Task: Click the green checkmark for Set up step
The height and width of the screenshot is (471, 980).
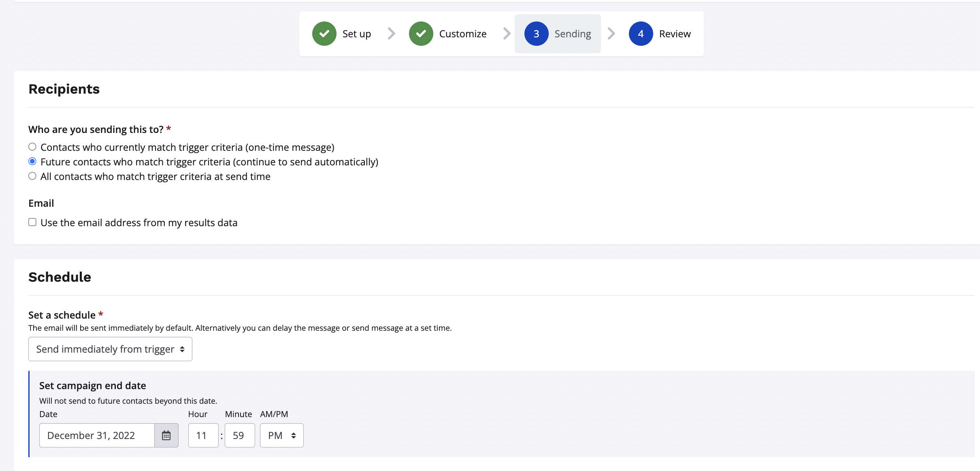Action: [x=324, y=34]
